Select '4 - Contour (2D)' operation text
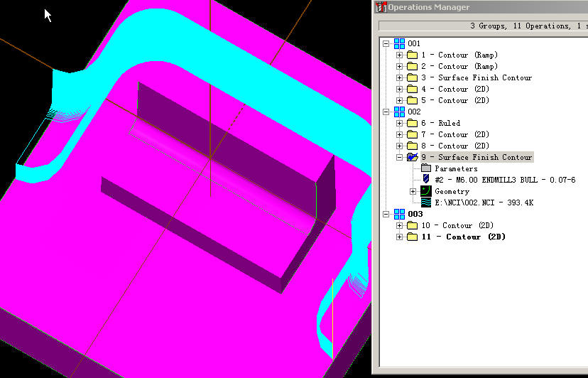The height and width of the screenshot is (378, 588). click(x=455, y=89)
